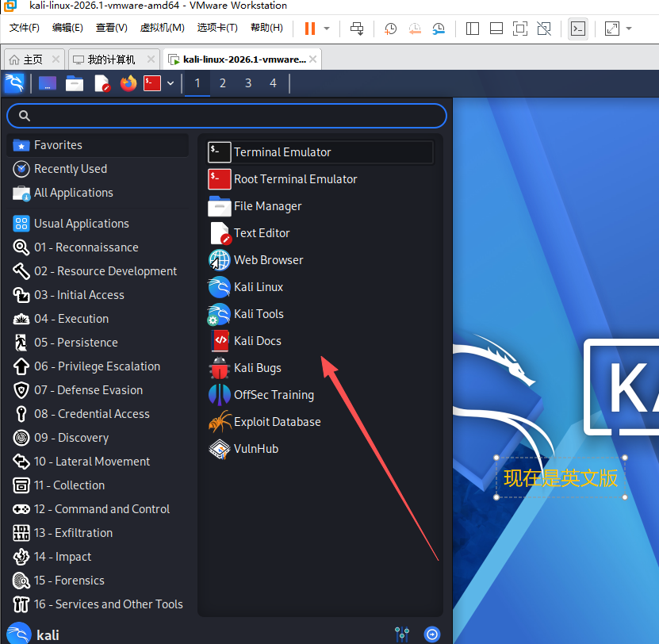
Task: Open Kali Bugs entry
Action: 257,368
